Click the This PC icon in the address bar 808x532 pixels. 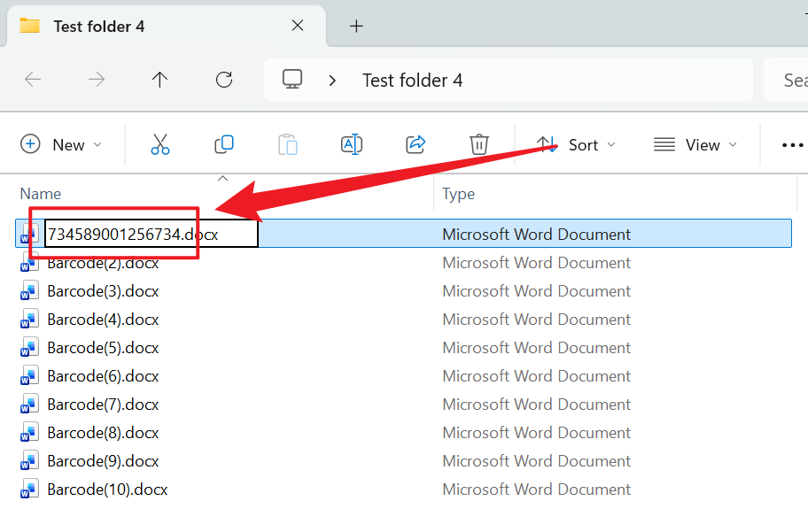coord(292,80)
